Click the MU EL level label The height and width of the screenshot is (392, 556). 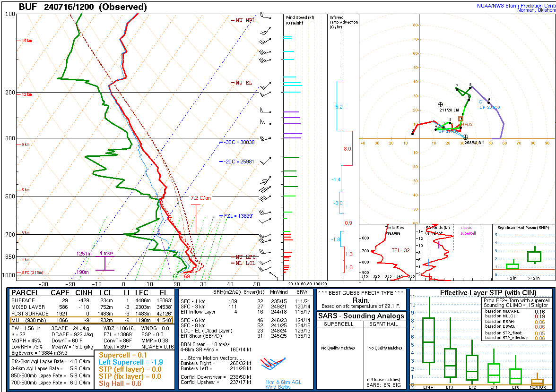coord(244,83)
